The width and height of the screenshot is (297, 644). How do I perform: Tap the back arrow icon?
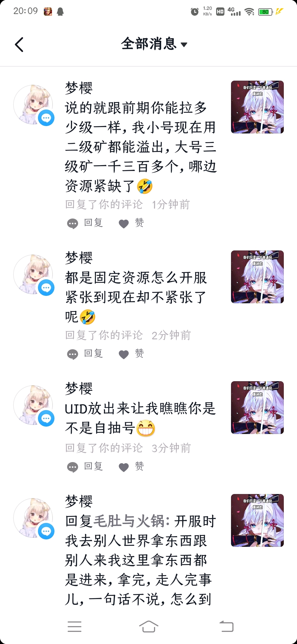click(19, 45)
